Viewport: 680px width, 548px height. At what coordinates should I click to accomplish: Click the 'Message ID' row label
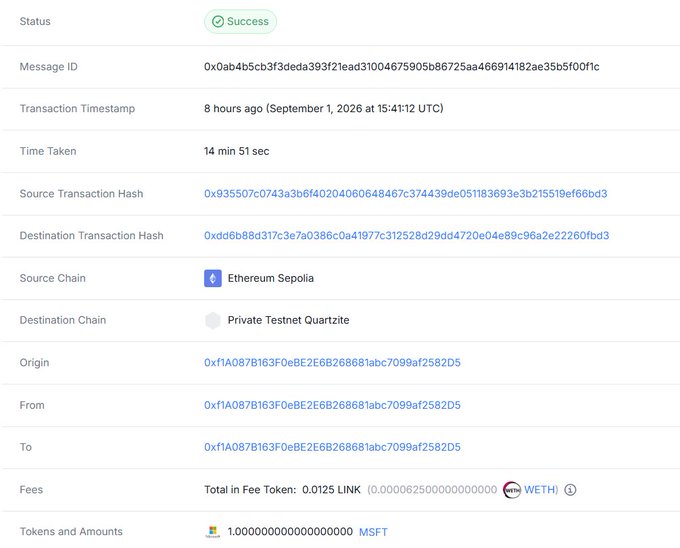[49, 67]
